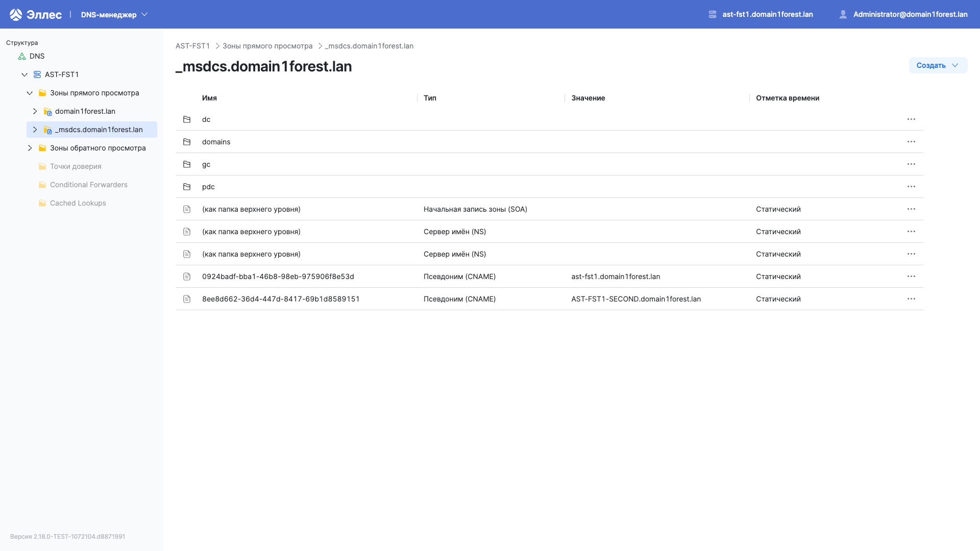The width and height of the screenshot is (980, 551).
Task: Click the Эллес logo icon
Action: pyautogui.click(x=16, y=14)
